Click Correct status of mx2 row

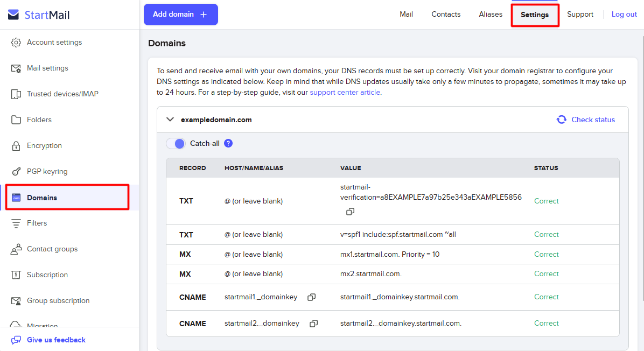(546, 274)
